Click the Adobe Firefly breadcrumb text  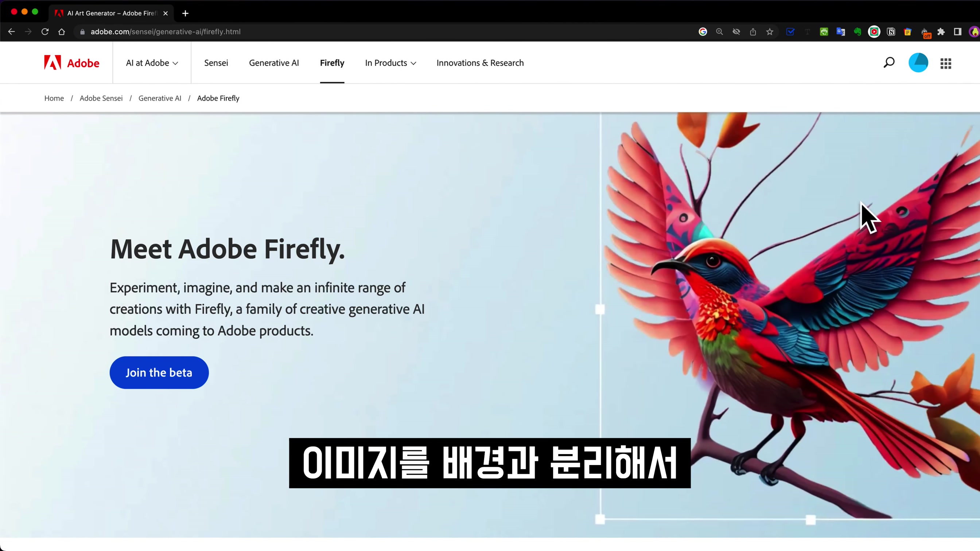218,98
